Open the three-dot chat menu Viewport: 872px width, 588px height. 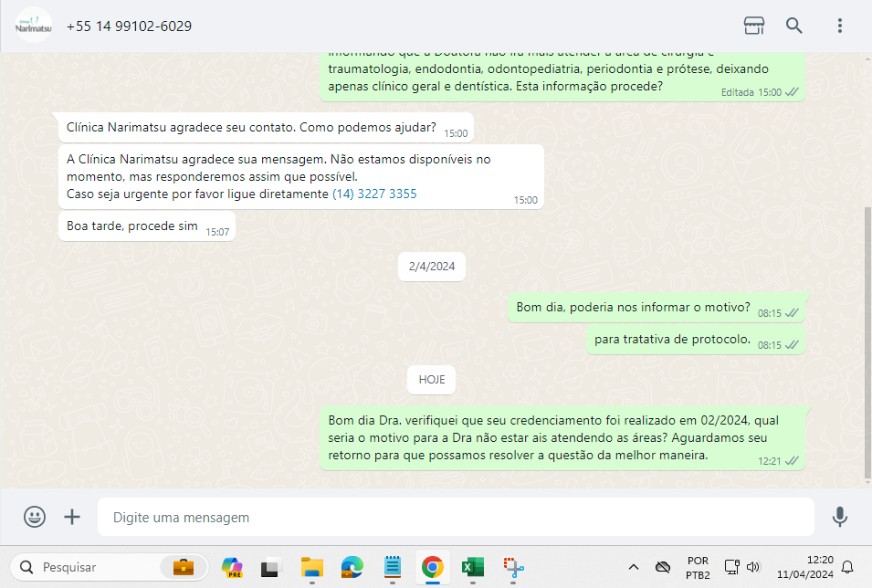pos(840,26)
